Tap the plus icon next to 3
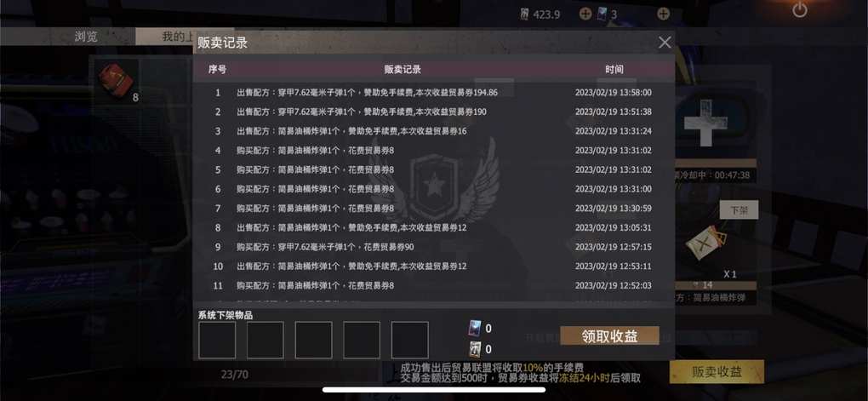Image resolution: width=868 pixels, height=401 pixels. click(663, 14)
